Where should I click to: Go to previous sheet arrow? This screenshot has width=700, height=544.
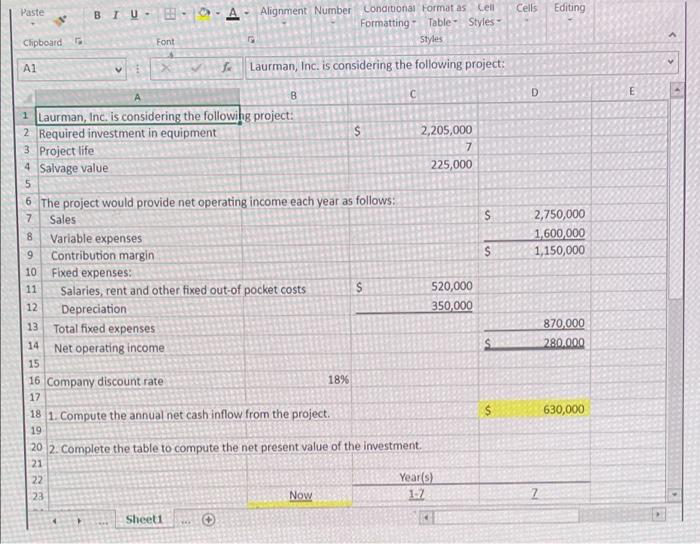[54, 520]
